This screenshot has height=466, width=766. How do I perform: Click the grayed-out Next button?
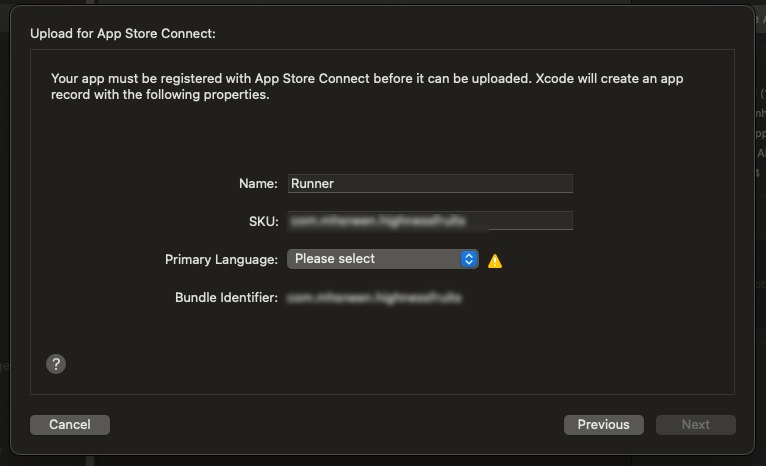tap(695, 425)
